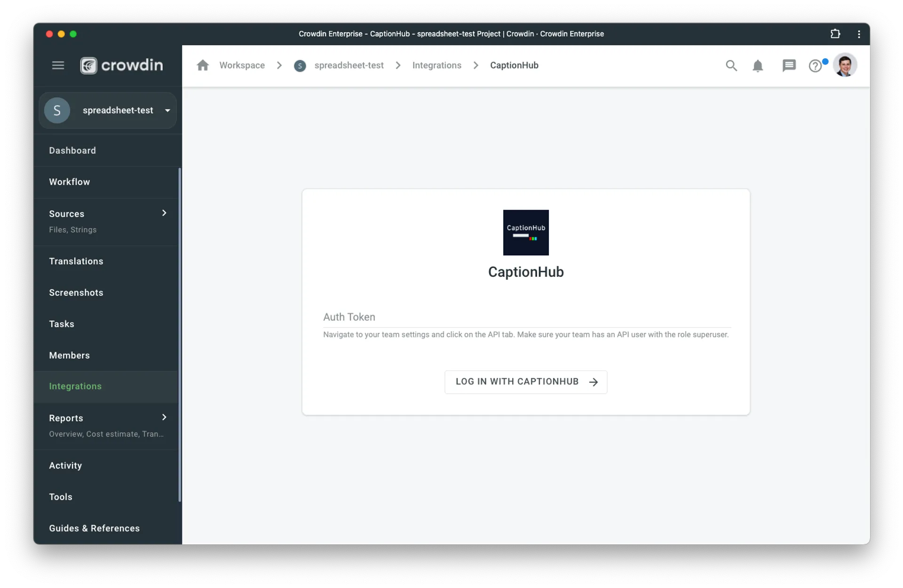Click the green fullscreen window button
This screenshot has height=588, width=903.
coord(73,34)
